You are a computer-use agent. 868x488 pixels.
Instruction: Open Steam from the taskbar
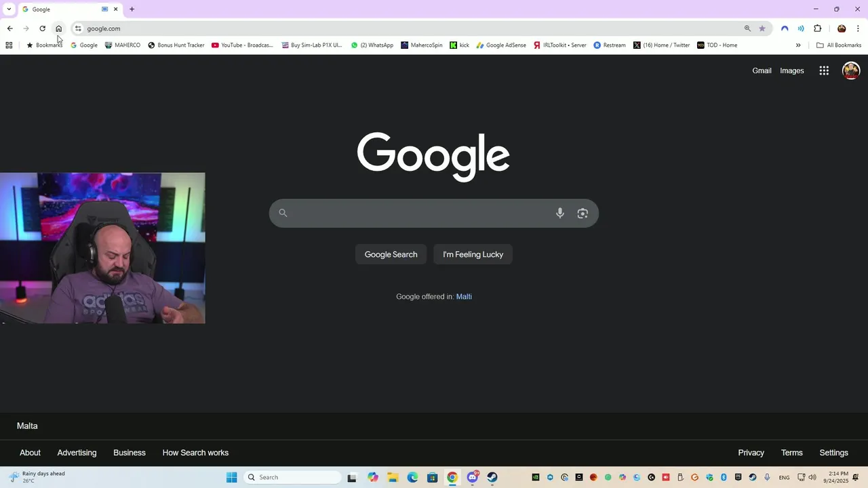(492, 477)
